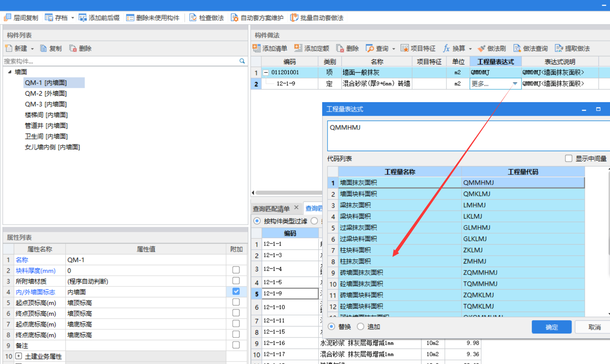Click the 新建 icon in 构件列表
This screenshot has width=610, height=364.
pyautogui.click(x=9, y=48)
